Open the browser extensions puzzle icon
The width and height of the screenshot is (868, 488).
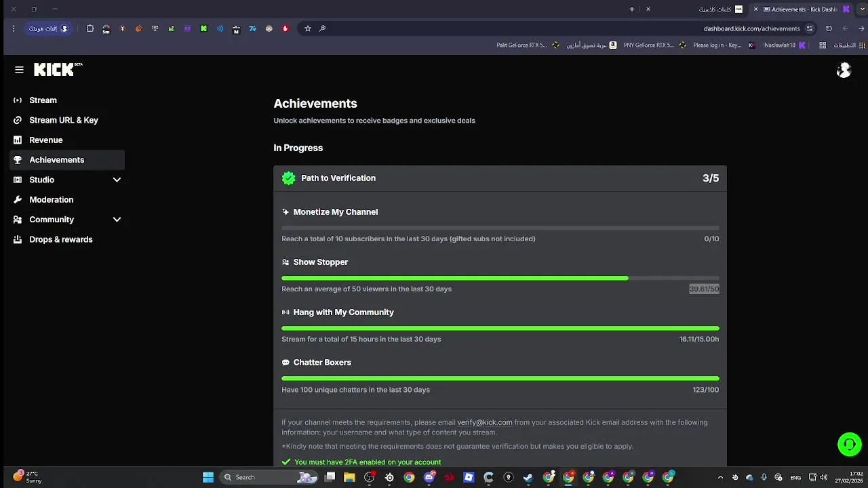90,28
